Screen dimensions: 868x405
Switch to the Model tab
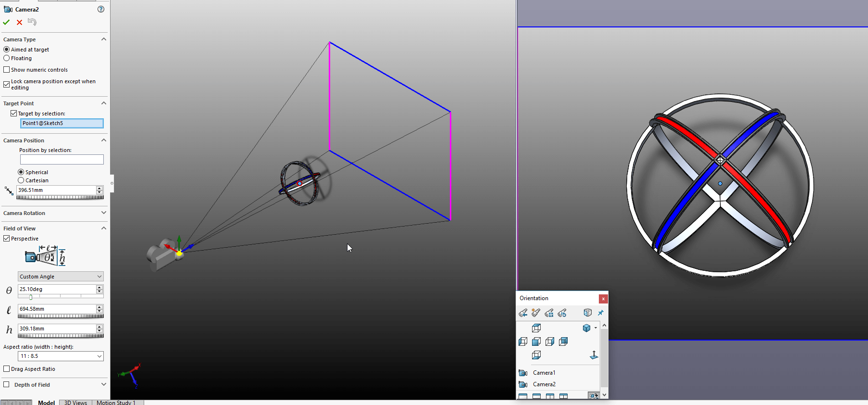point(46,403)
